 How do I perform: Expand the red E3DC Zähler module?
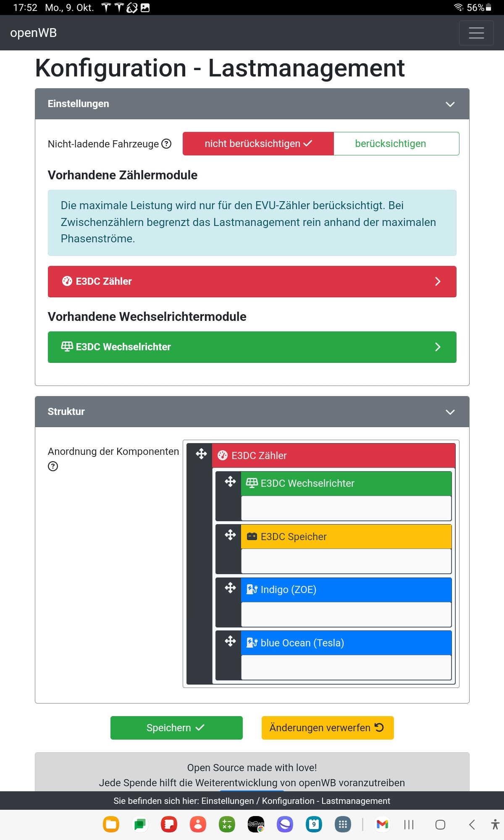click(252, 281)
